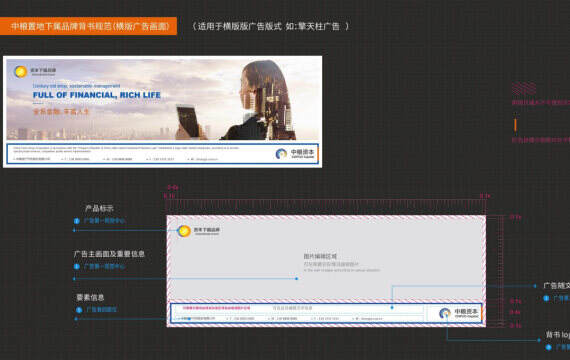Click the 适用于横版广告版式 subtitle text

[271, 26]
